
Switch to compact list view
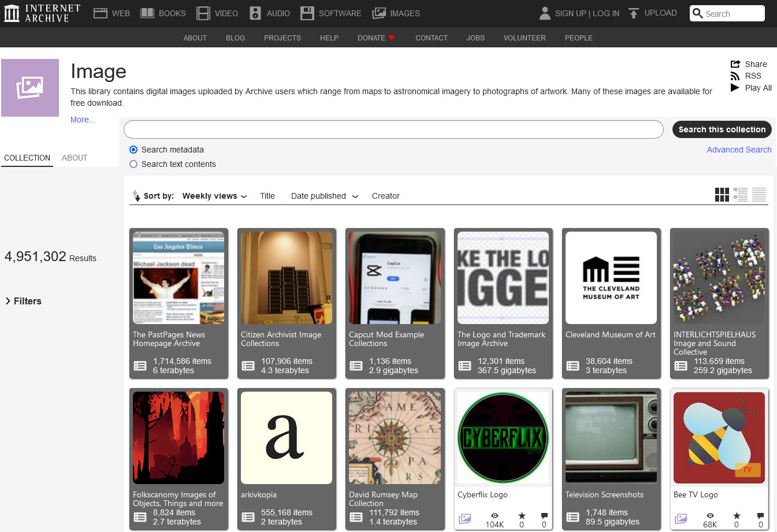pyautogui.click(x=759, y=195)
